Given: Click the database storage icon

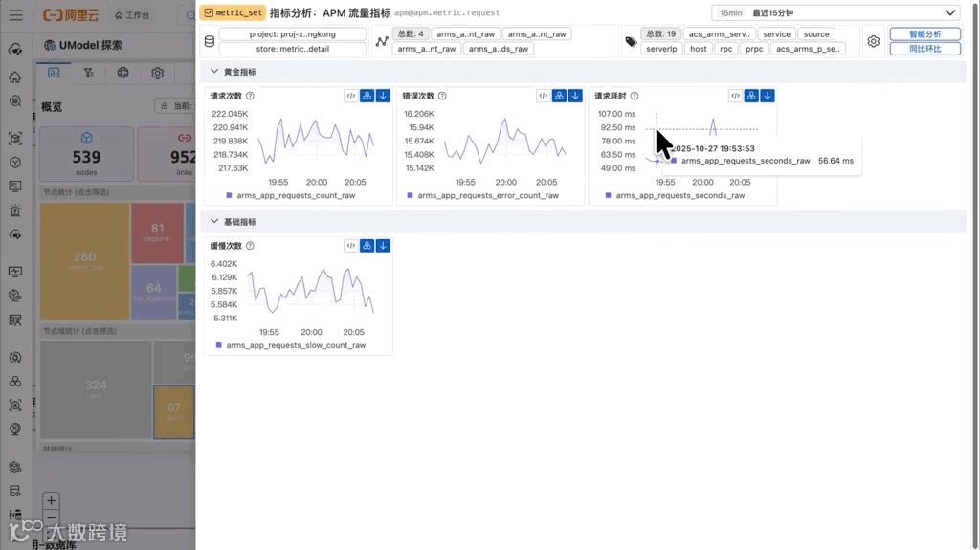Looking at the screenshot, I should point(210,41).
